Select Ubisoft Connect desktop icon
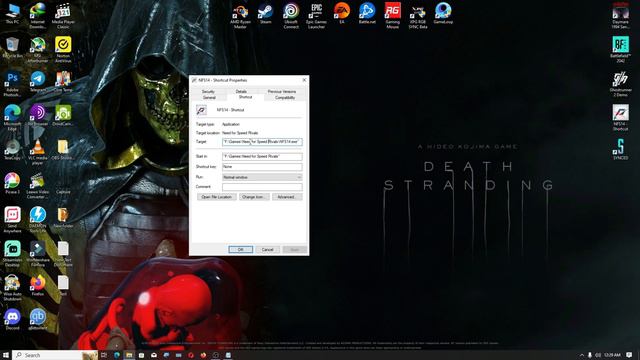Image resolution: width=640 pixels, height=360 pixels. tap(291, 16)
